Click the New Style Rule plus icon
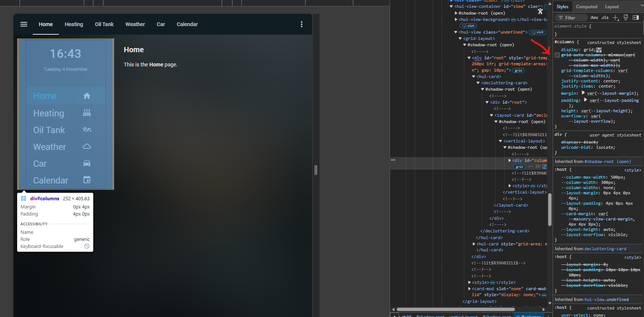Viewport: 644px width, 317px height. pos(616,18)
